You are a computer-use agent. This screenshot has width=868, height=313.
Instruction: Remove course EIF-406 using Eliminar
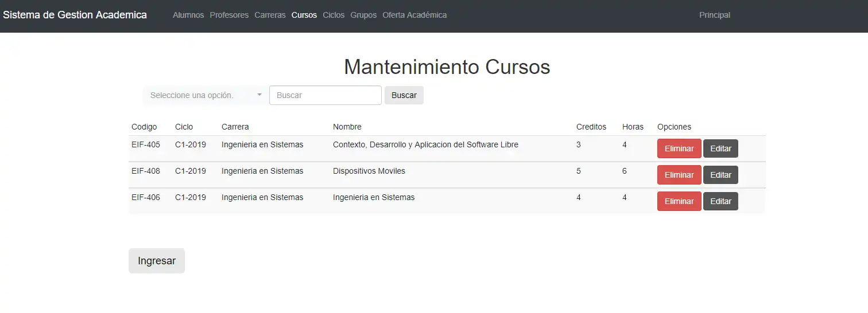[x=679, y=201]
